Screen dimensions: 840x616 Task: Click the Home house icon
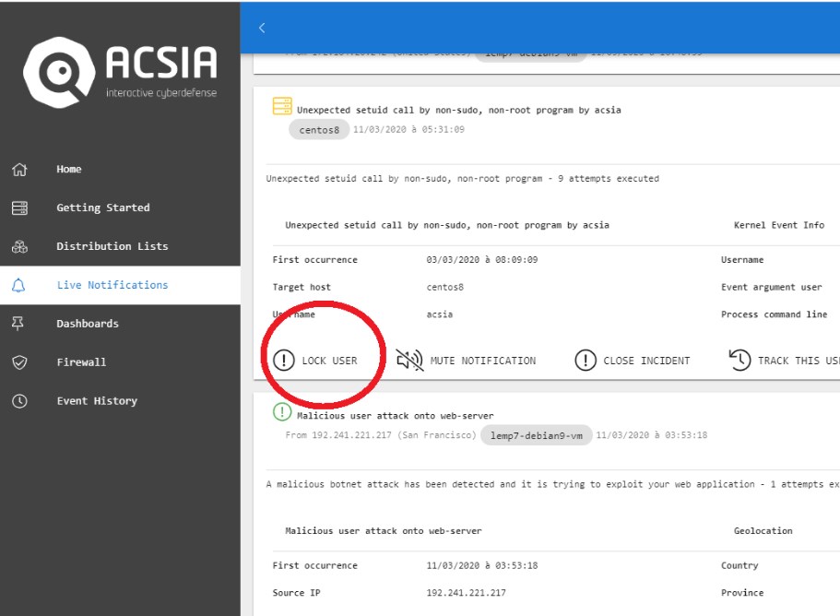[19, 170]
